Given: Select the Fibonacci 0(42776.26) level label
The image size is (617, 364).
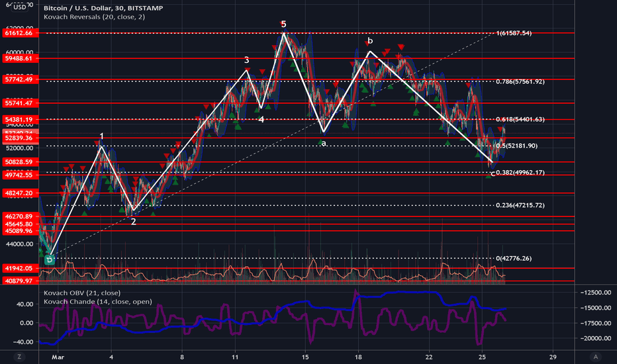Looking at the screenshot, I should click(x=514, y=258).
